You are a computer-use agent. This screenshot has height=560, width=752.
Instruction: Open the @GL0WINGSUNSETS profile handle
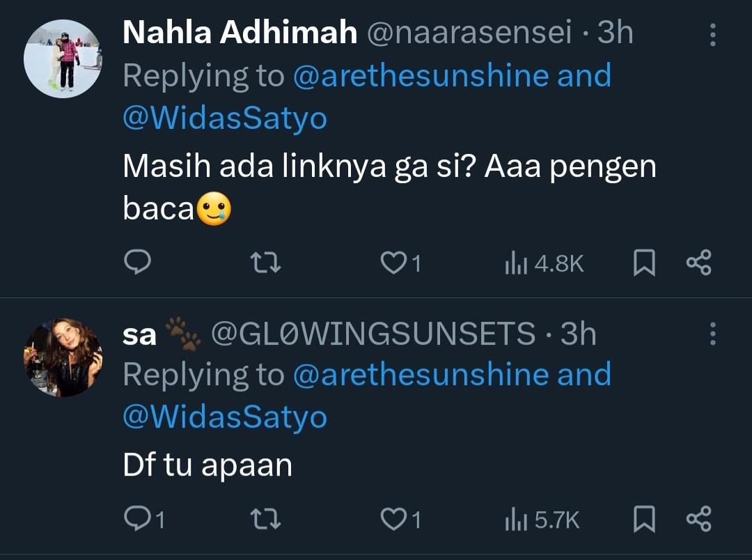pos(373,334)
